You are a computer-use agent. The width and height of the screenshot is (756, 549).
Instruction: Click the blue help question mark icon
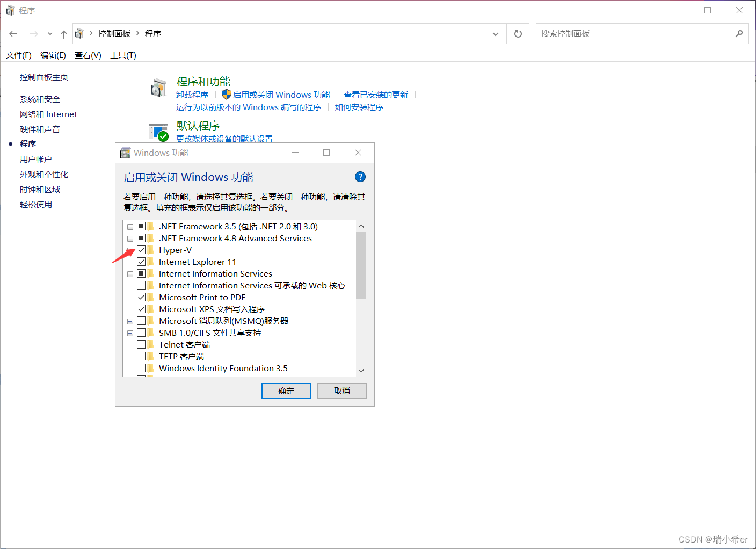[x=360, y=177]
